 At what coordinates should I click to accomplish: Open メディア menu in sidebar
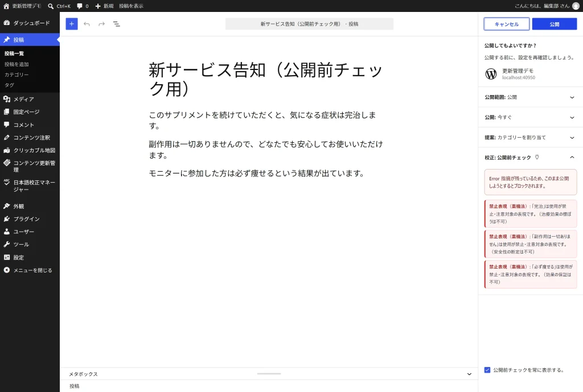pyautogui.click(x=30, y=99)
